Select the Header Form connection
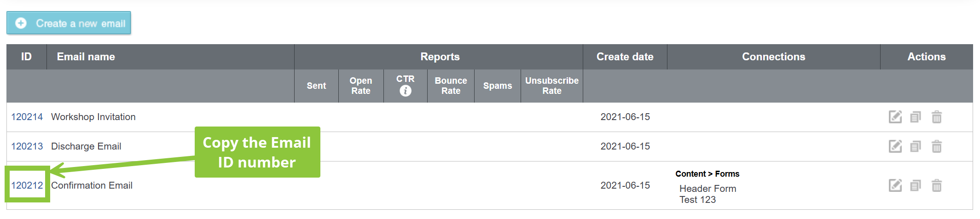This screenshot has height=219, width=980. click(x=707, y=189)
